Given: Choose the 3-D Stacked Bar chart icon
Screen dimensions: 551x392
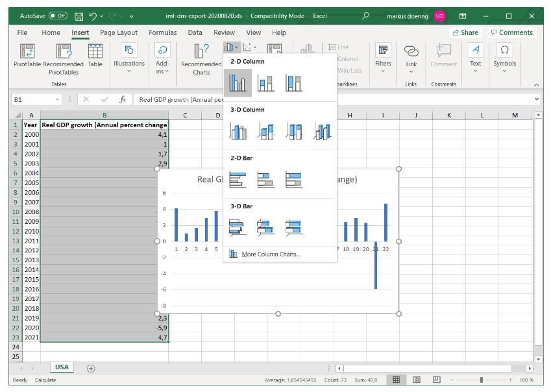Looking at the screenshot, I should pos(265,227).
